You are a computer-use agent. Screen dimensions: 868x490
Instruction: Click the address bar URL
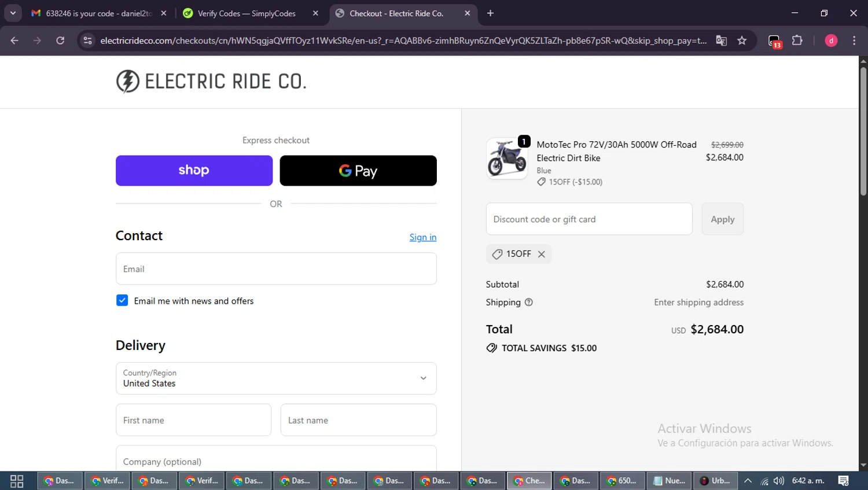point(403,40)
